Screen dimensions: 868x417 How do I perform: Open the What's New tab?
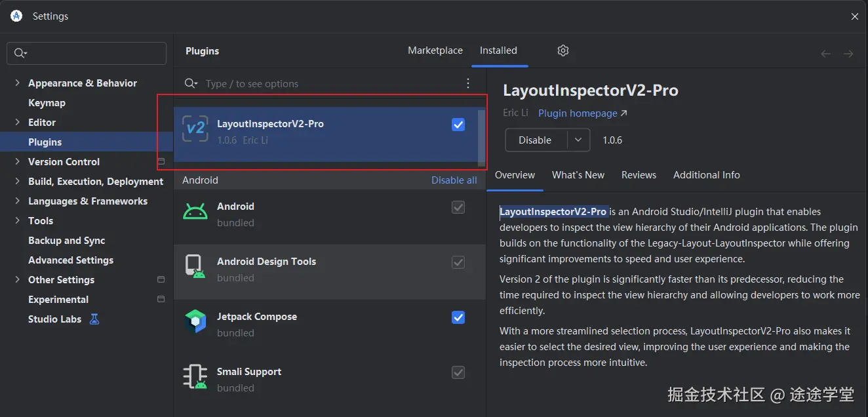578,175
